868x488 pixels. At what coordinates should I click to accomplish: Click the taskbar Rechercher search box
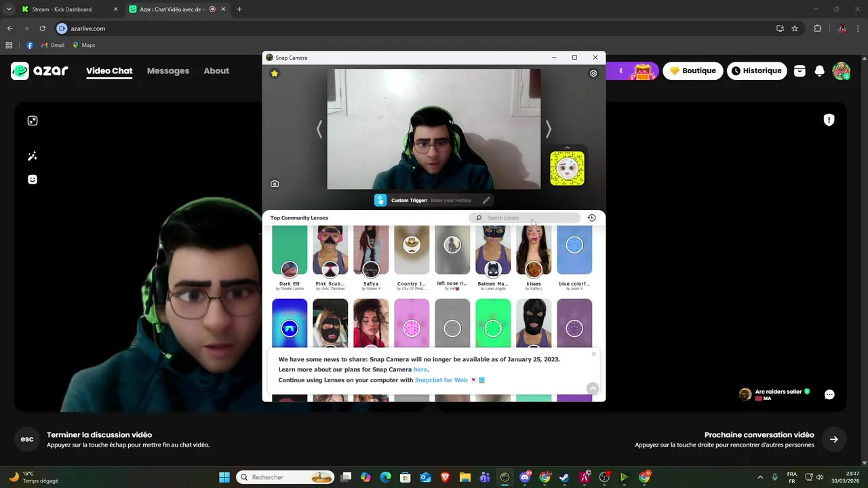click(x=285, y=477)
